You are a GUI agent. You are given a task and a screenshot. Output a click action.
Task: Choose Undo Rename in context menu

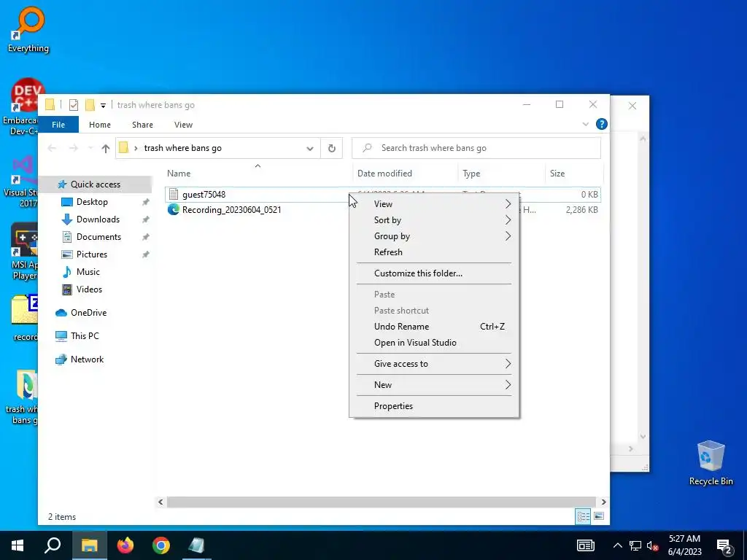coord(434,327)
